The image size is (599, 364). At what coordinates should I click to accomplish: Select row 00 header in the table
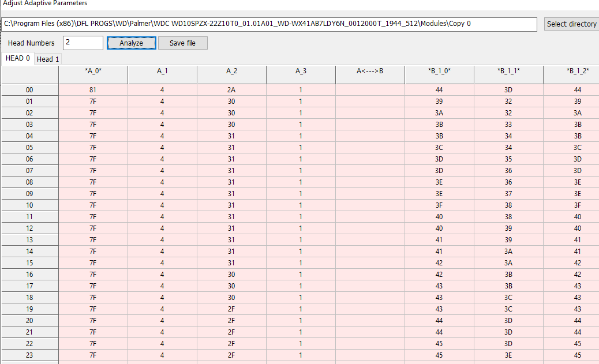coord(29,90)
